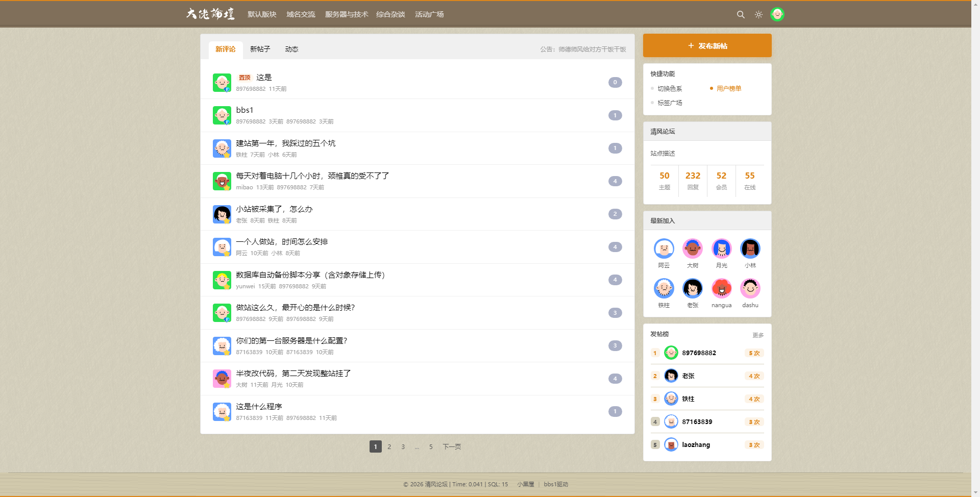The width and height of the screenshot is (980, 497).
Task: Go to page 5 in pagination
Action: [431, 447]
